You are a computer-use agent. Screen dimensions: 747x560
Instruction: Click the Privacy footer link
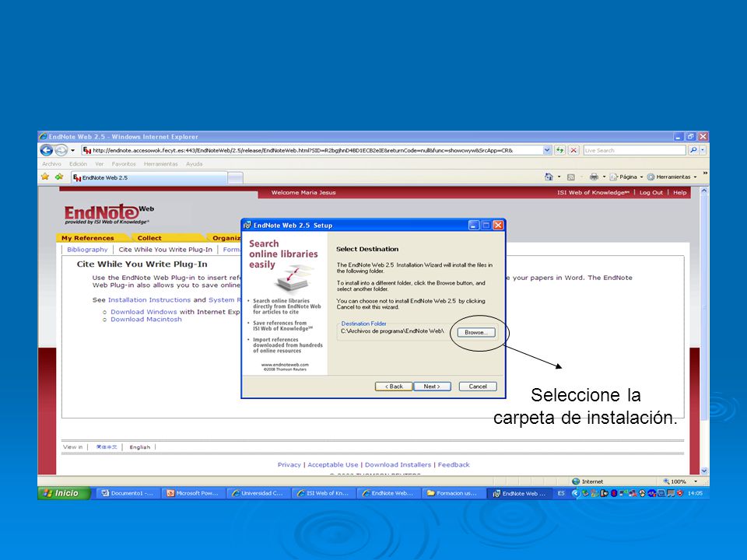289,465
